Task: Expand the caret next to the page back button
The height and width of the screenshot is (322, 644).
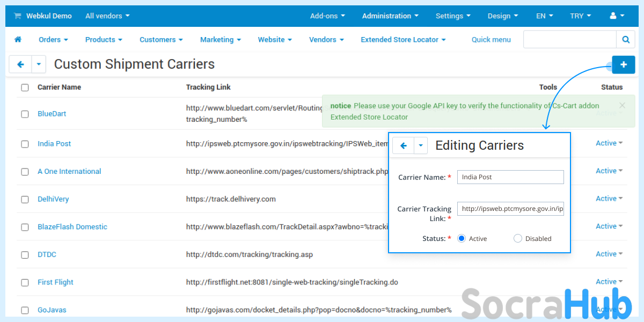Action: coord(39,64)
